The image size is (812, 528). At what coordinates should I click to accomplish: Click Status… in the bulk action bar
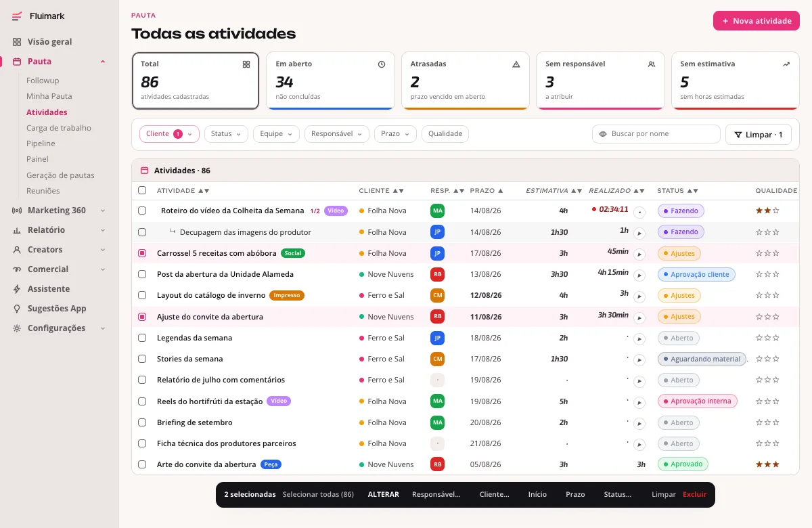coord(618,495)
